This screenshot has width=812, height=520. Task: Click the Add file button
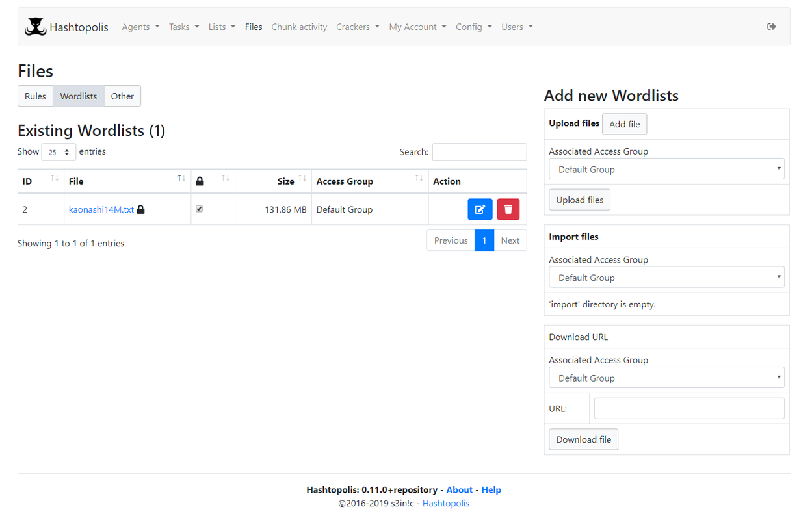[x=624, y=124]
